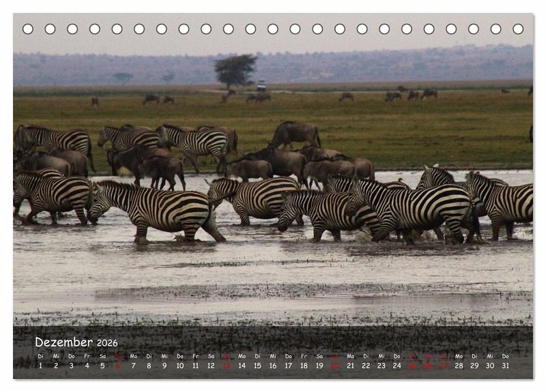Select date 4 in the calendar strip

[87, 365]
